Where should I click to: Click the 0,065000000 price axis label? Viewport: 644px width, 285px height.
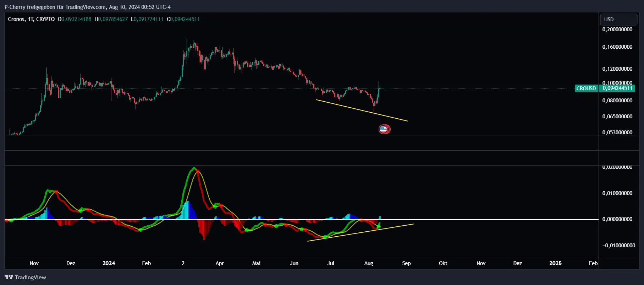click(617, 117)
